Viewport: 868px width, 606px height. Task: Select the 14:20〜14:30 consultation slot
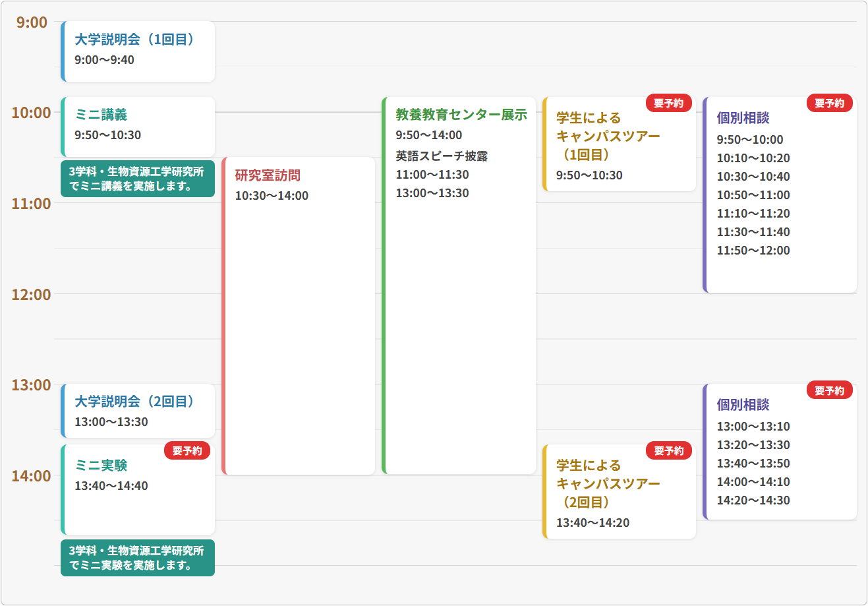click(753, 500)
